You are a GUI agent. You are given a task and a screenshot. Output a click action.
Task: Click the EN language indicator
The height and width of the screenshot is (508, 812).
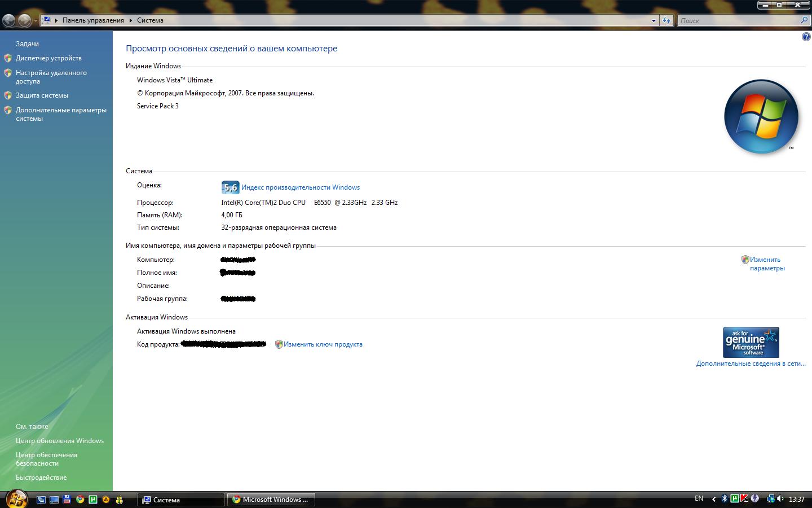pos(699,498)
